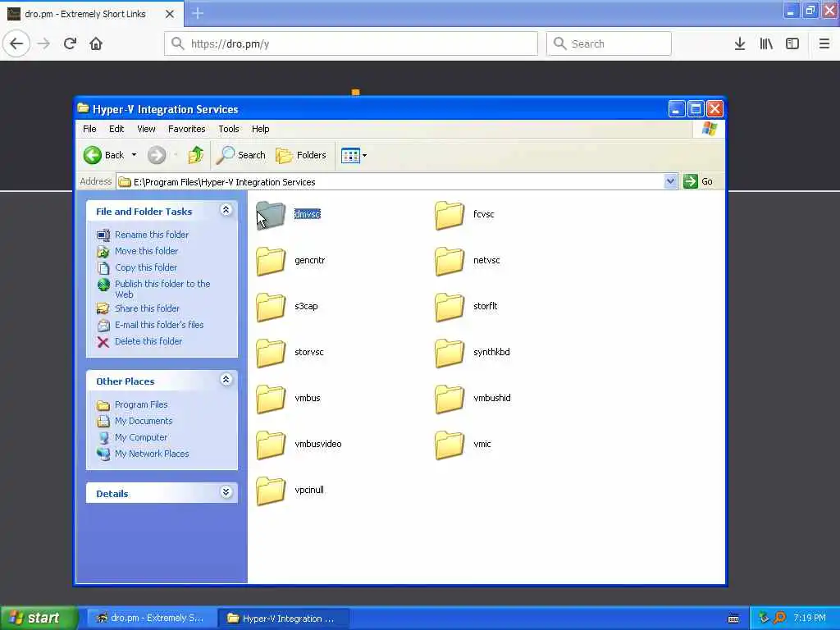Open Back button history dropdown arrow
This screenshot has width=840, height=630.
tap(134, 155)
